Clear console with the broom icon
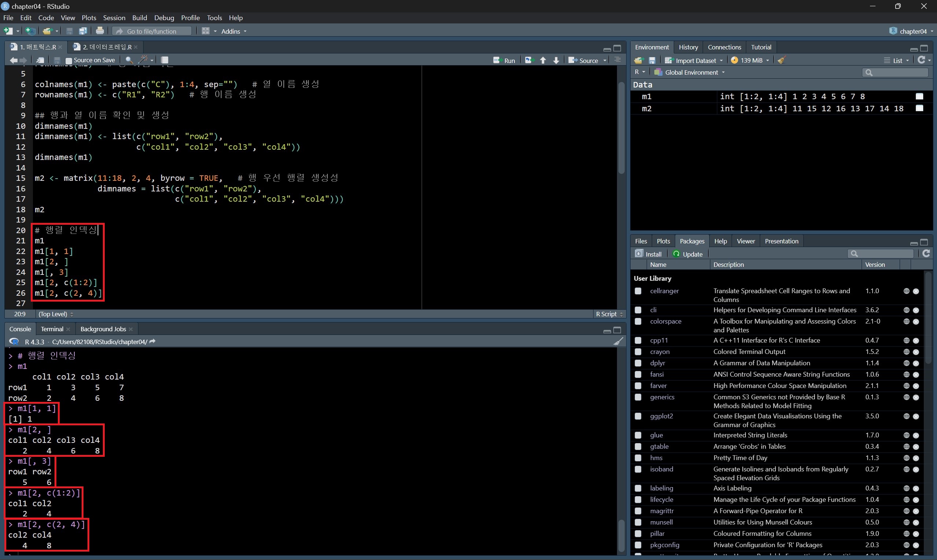Image resolution: width=937 pixels, height=560 pixels. pyautogui.click(x=618, y=341)
